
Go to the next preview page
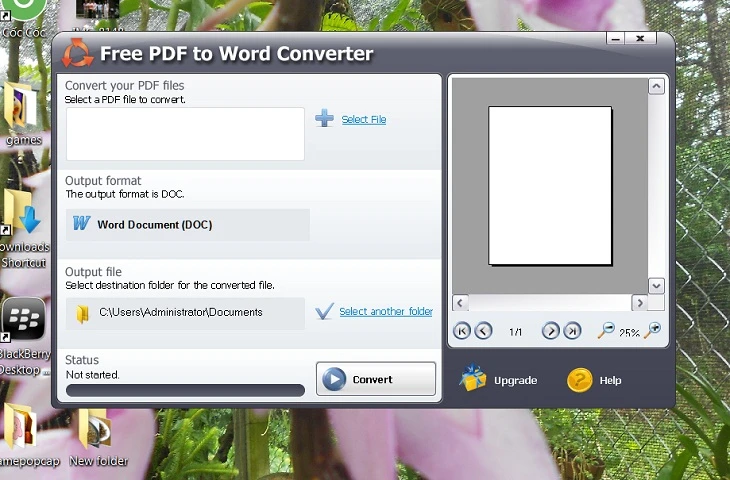point(550,331)
